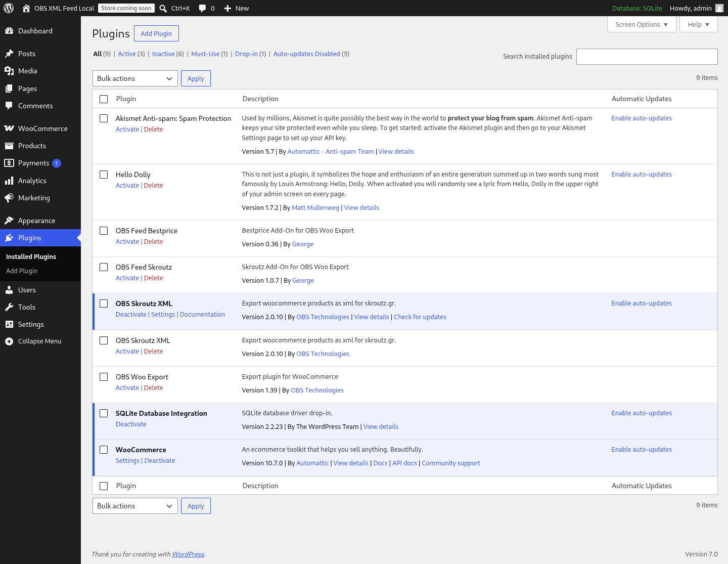Click the Media icon in sidebar
The height and width of the screenshot is (564, 728).
9,71
